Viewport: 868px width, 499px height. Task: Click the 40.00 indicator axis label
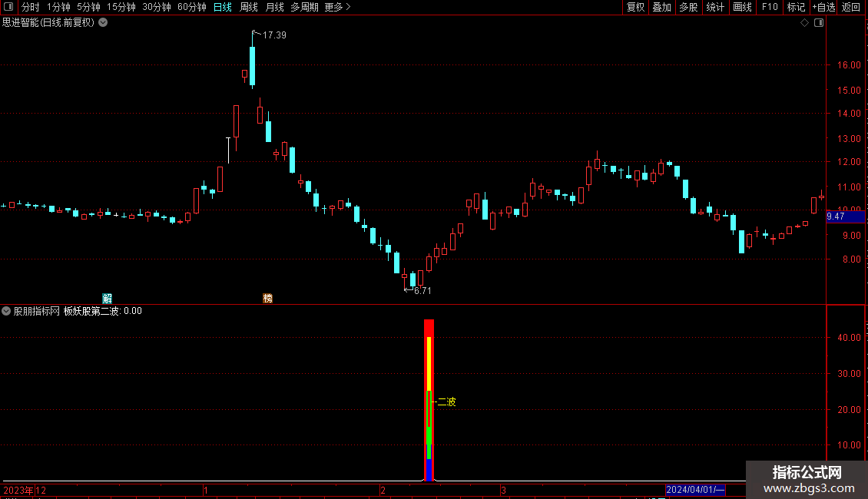[x=849, y=338]
